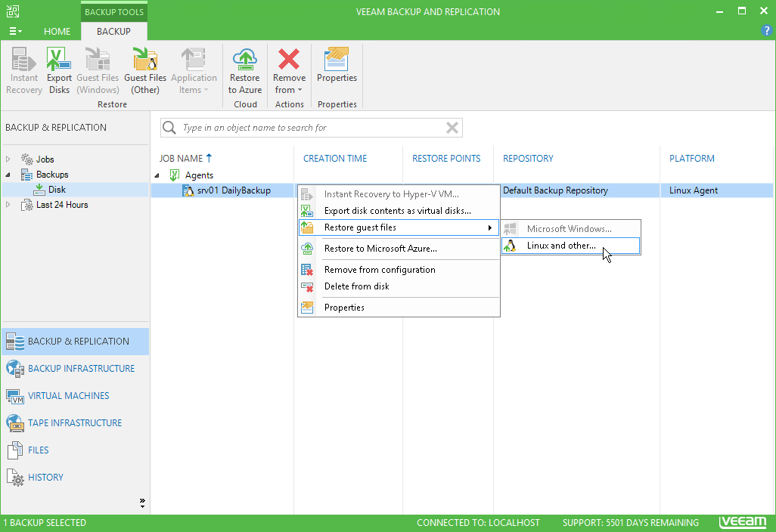Viewport: 776px width, 532px height.
Task: Click the Properties ribbon icon
Action: pos(337,65)
